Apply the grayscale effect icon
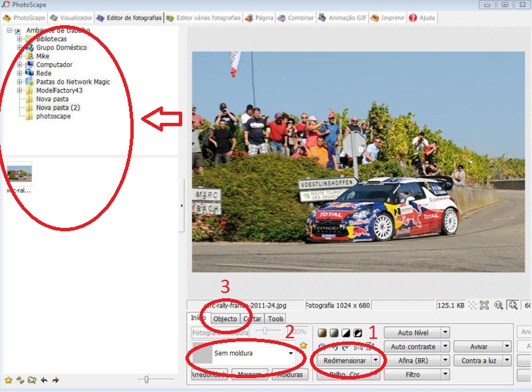Screen dimensions: 532x392 (334, 333)
